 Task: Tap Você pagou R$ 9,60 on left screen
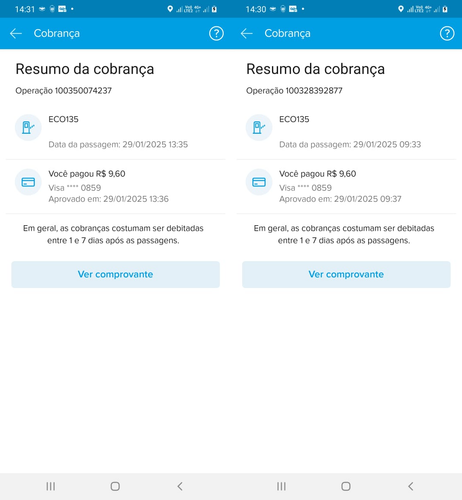coord(87,174)
